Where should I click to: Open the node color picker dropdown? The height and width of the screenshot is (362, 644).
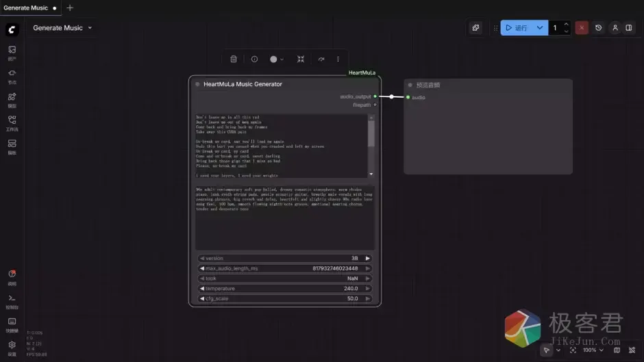coord(277,60)
